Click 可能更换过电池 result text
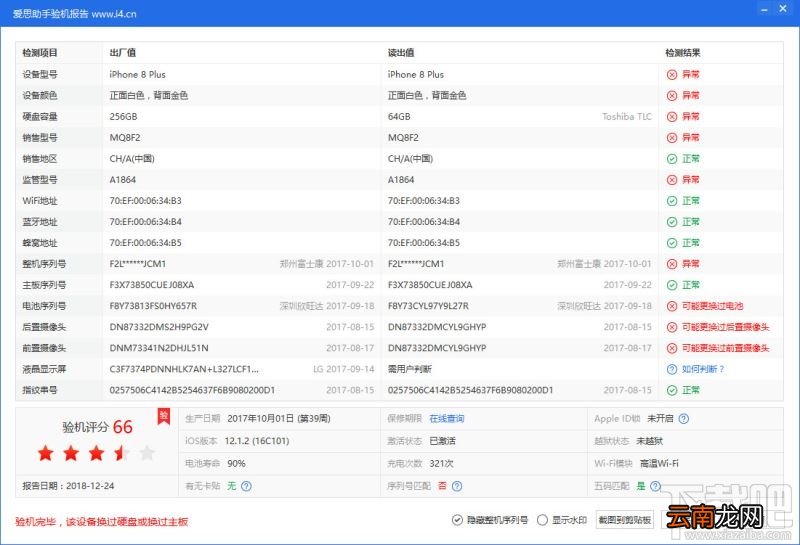This screenshot has height=545, width=800. click(x=712, y=306)
